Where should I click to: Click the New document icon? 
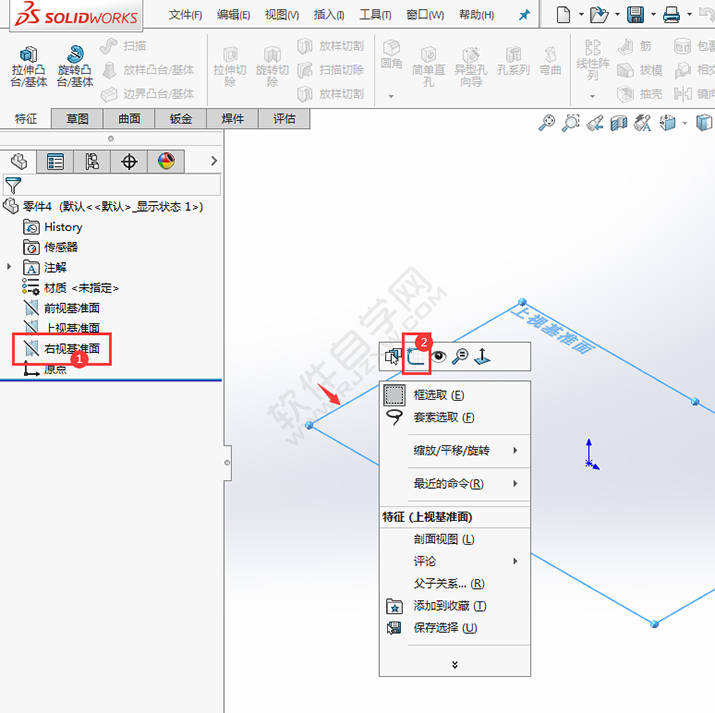point(563,15)
